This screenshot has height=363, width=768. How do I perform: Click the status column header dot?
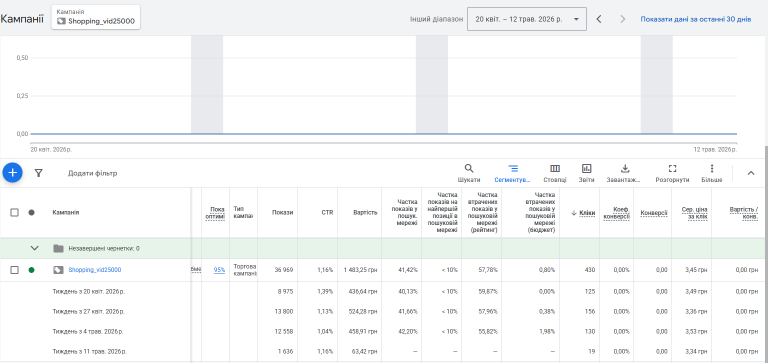pos(32,213)
